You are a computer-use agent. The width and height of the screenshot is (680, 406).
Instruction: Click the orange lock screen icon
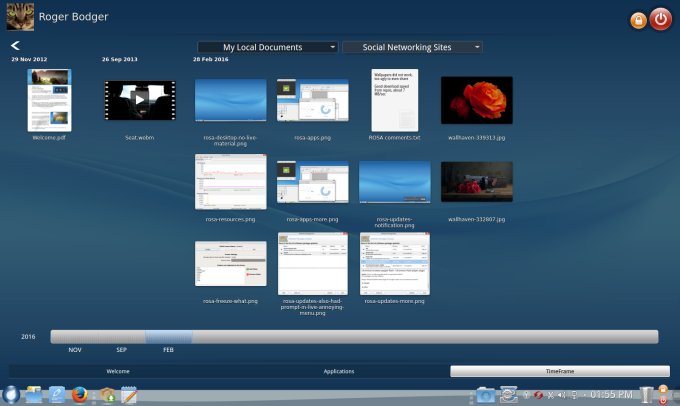point(637,20)
